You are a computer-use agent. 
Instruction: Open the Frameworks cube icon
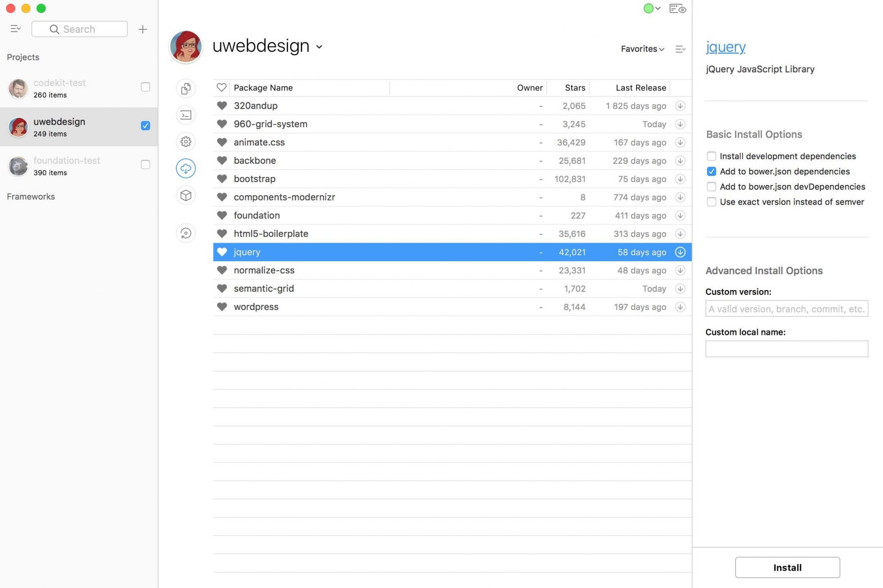(185, 195)
